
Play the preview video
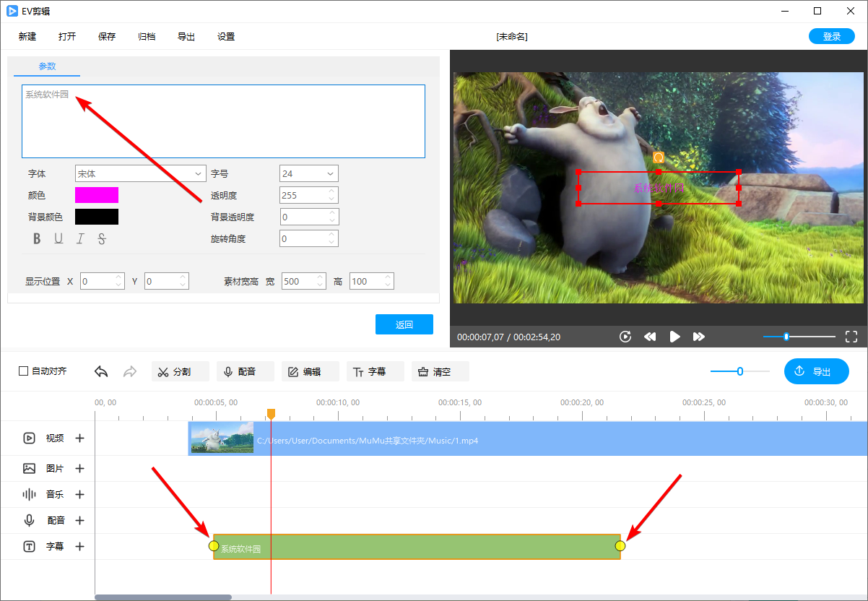[674, 337]
